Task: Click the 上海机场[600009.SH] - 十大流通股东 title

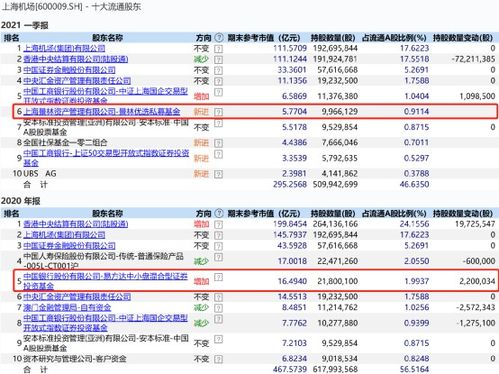Action: coord(71,6)
